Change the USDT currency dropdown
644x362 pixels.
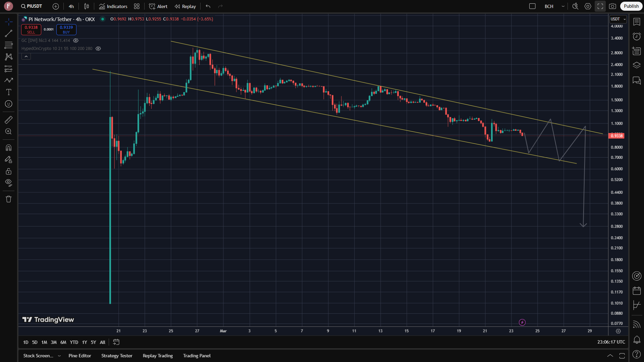click(618, 19)
